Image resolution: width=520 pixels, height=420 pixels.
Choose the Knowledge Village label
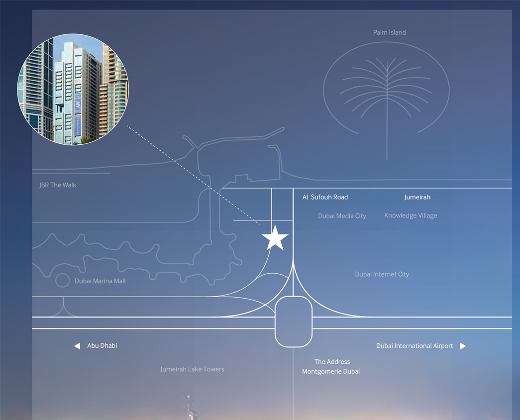[x=411, y=215]
